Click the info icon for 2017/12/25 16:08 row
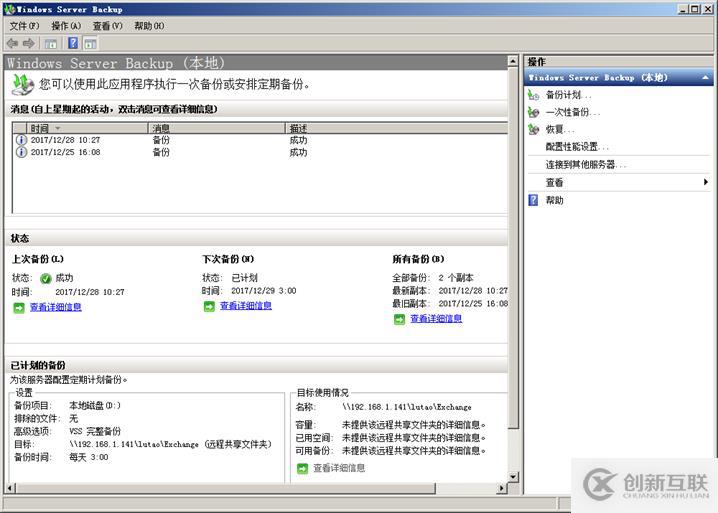 coord(21,152)
